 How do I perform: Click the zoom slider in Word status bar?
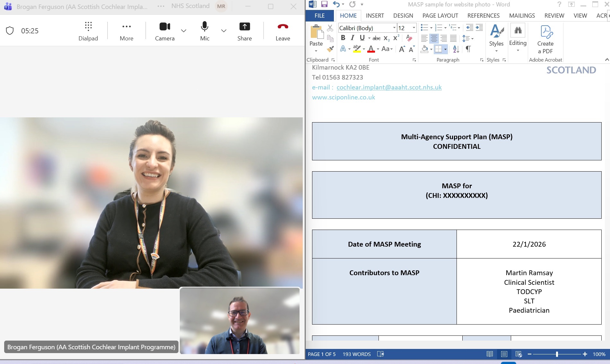pyautogui.click(x=557, y=354)
